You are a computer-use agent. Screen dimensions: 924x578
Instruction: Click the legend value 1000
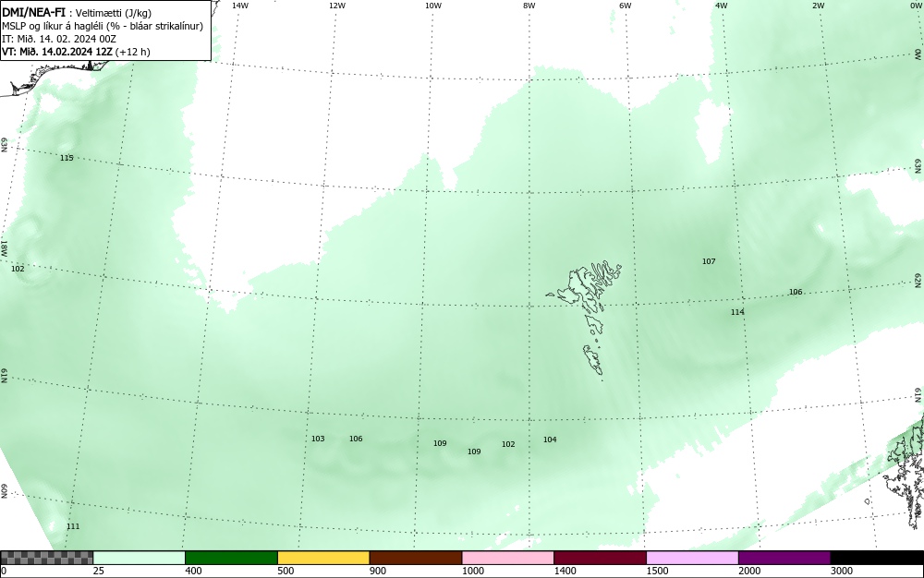coord(472,571)
